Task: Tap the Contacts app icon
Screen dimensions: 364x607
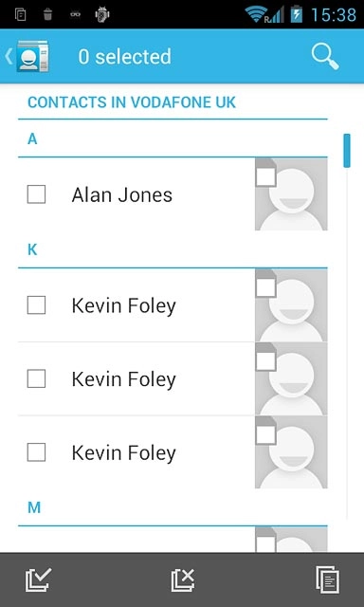Action: [x=33, y=57]
